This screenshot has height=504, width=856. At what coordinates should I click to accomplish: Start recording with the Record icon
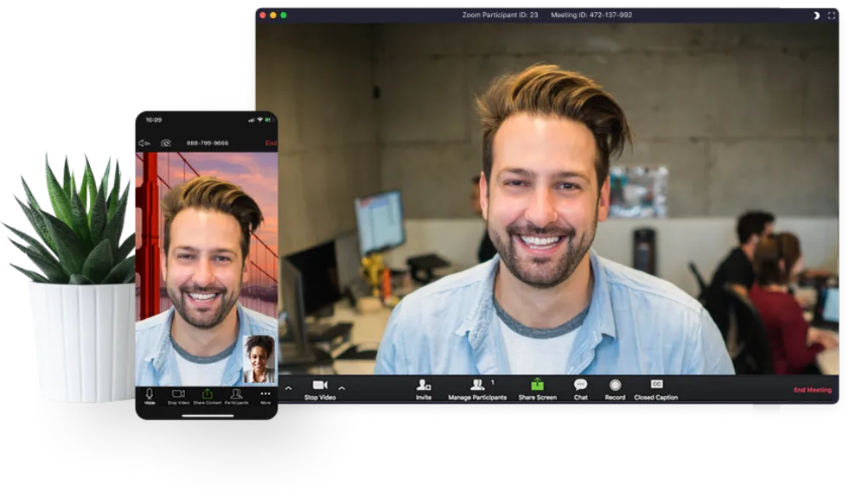pyautogui.click(x=615, y=386)
